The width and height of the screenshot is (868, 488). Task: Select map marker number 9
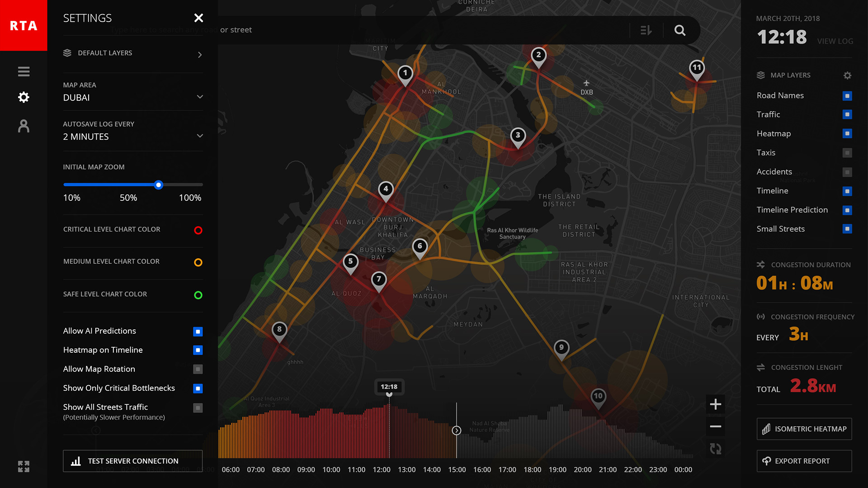point(561,350)
